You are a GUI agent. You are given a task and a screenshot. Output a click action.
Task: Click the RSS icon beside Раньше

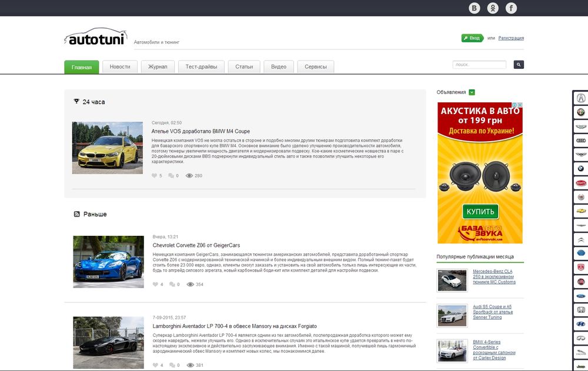77,214
